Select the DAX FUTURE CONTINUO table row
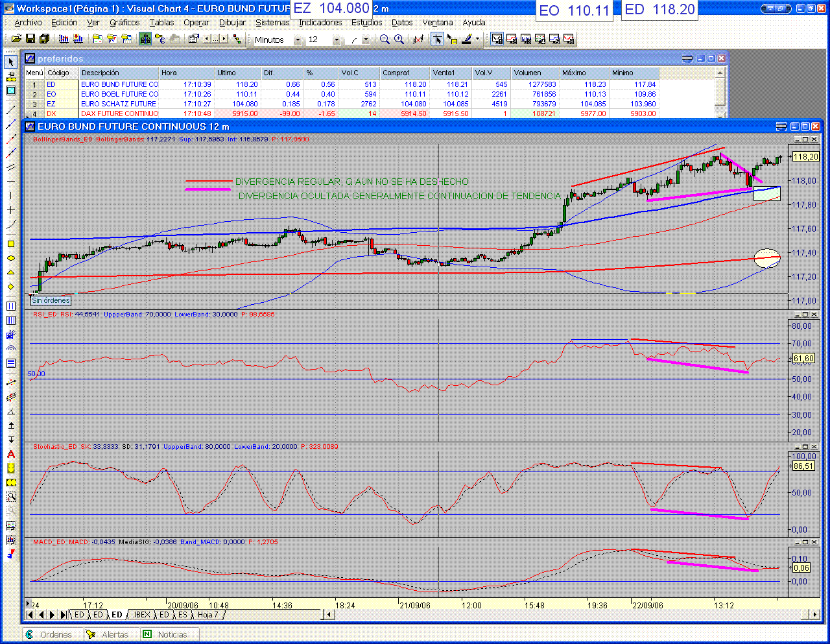The image size is (830, 644). (119, 113)
